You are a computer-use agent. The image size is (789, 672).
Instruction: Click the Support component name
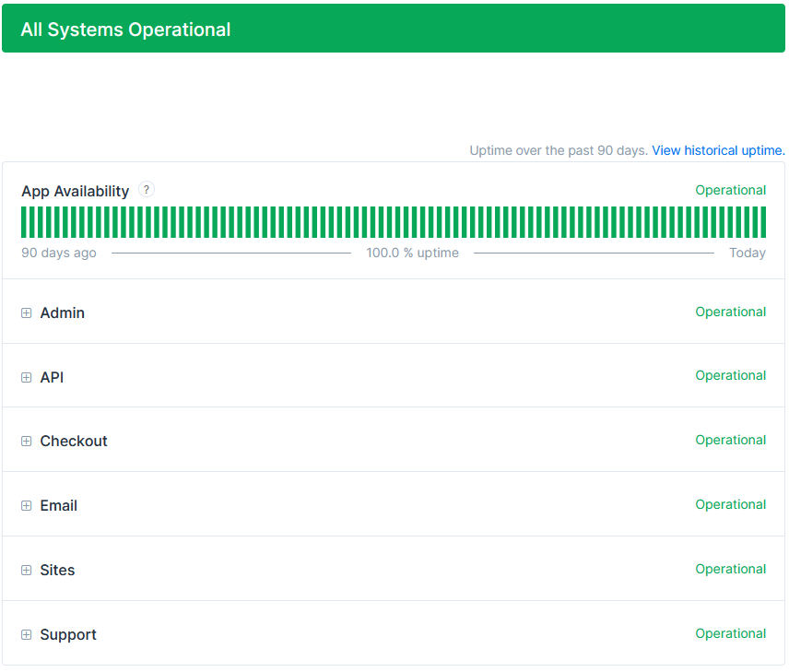68,635
